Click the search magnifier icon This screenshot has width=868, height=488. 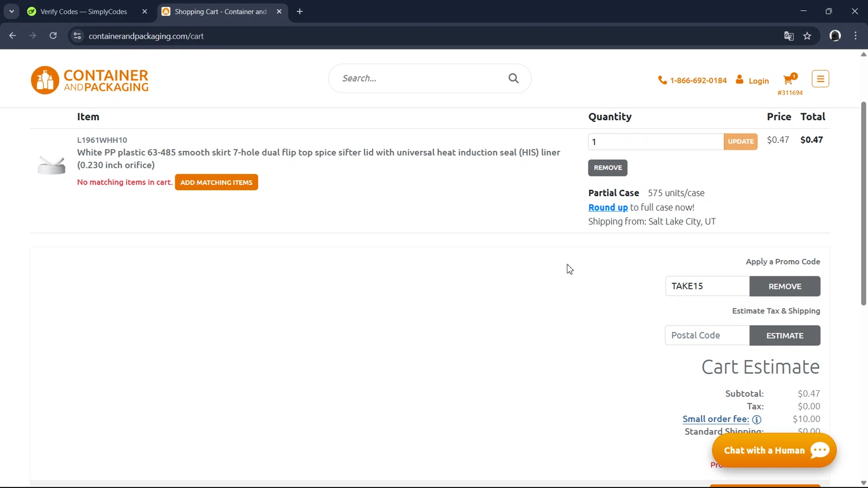tap(513, 78)
